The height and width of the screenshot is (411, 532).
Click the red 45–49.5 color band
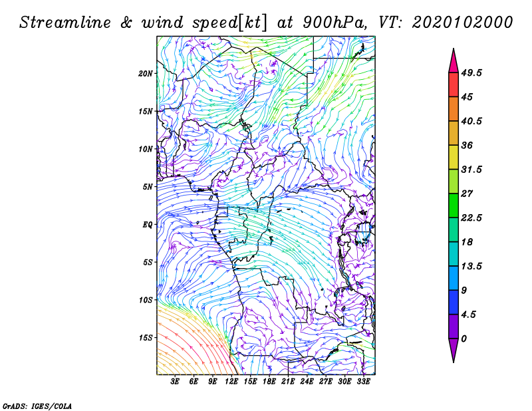click(x=454, y=85)
